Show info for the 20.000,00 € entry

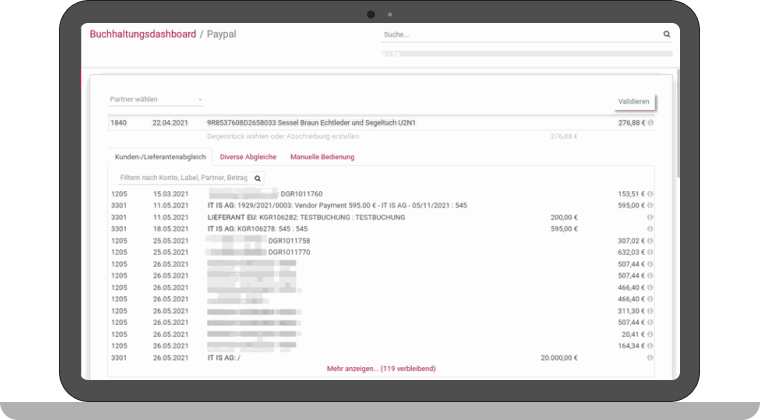tap(650, 357)
